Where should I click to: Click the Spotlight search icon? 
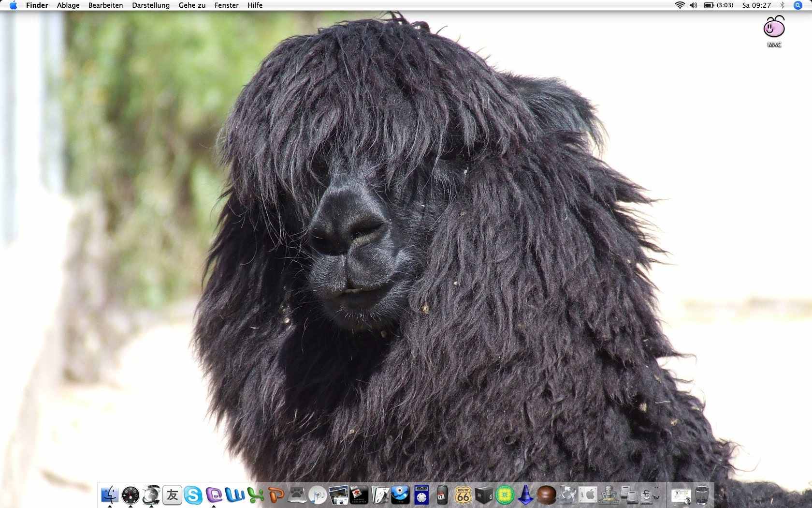[798, 5]
